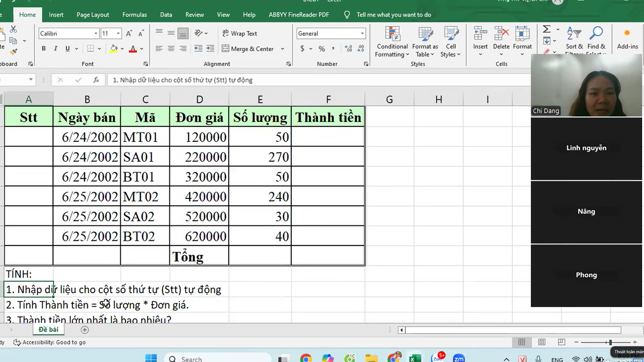Viewport: 644px width, 362px height.
Task: Click the Copy icon
Action: click(x=13, y=41)
